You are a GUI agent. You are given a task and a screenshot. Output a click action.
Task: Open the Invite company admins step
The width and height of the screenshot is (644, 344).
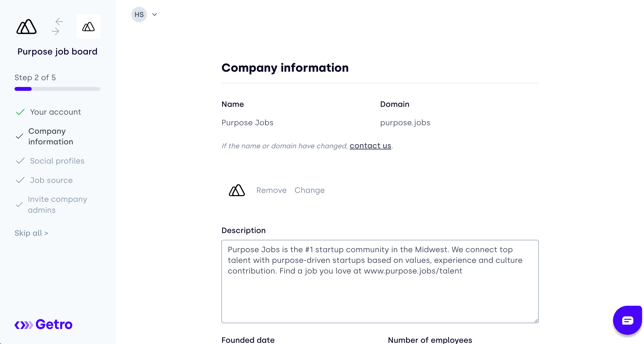click(x=58, y=204)
